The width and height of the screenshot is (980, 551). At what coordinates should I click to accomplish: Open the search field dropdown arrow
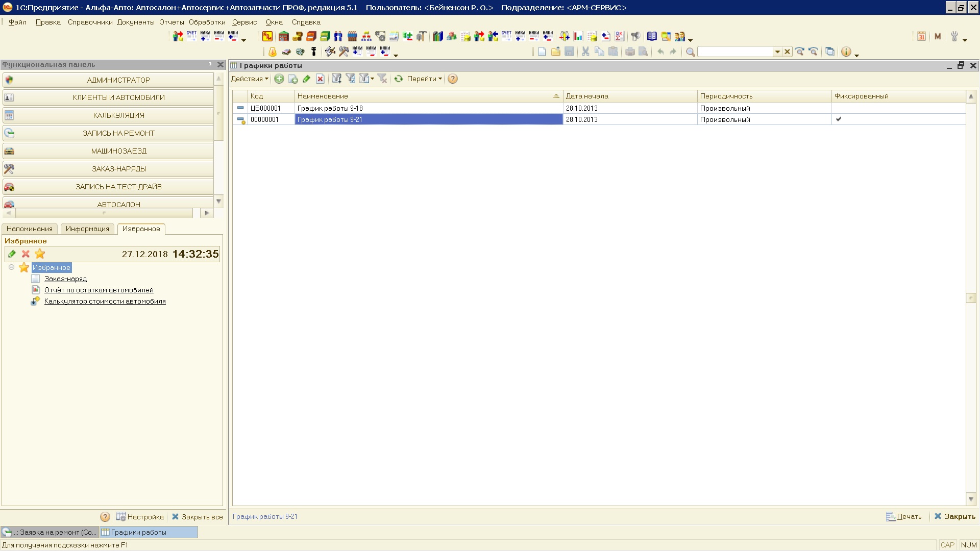(x=777, y=52)
